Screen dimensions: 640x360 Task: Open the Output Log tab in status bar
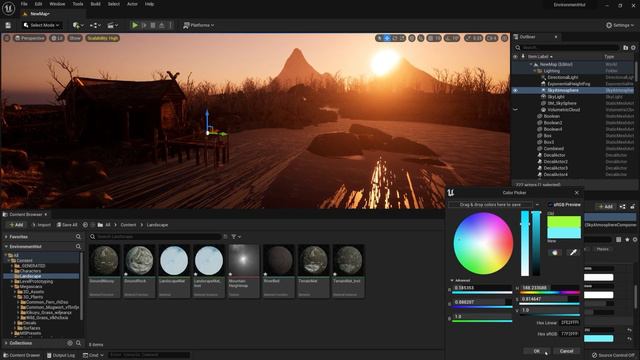(x=60, y=356)
